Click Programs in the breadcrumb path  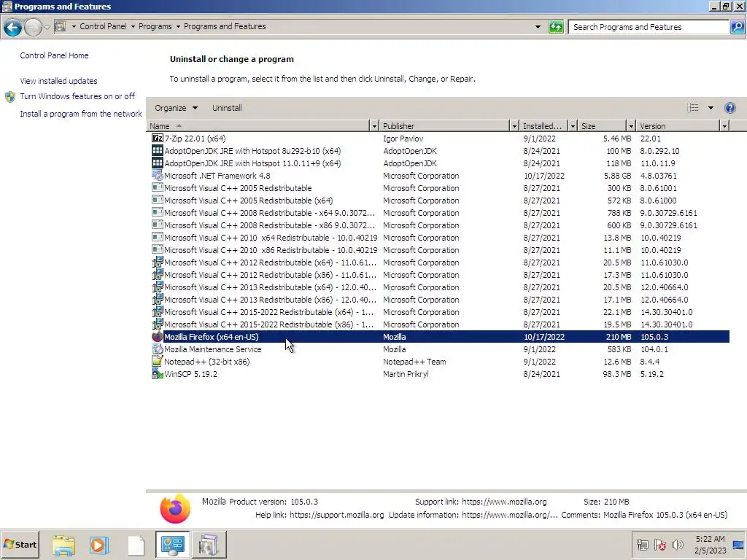tap(155, 26)
